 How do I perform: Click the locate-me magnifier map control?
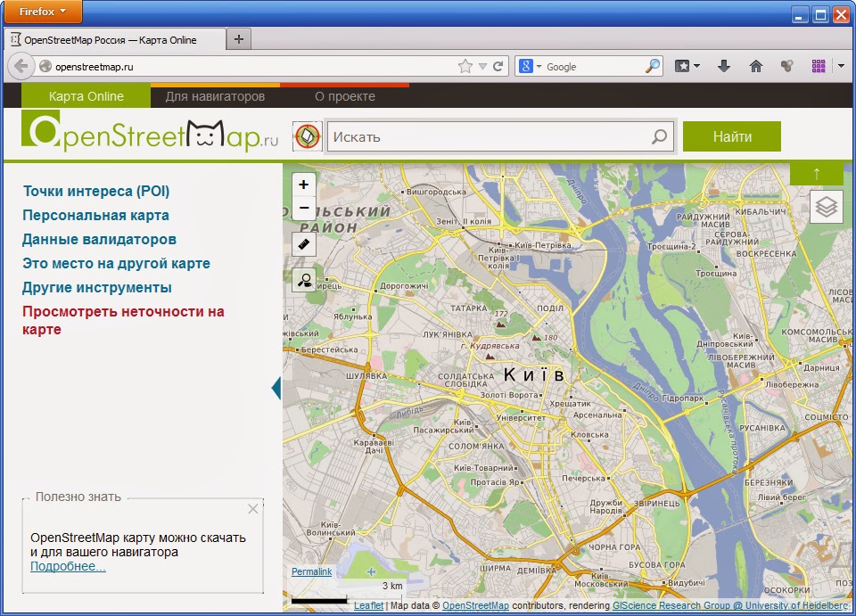pos(304,280)
